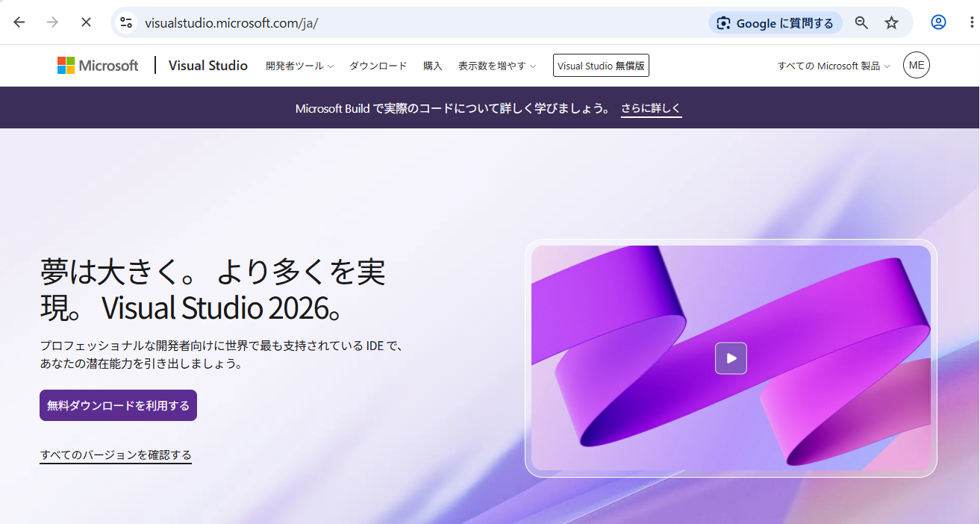
Task: Follow the さらに詳しく banner link
Action: [651, 109]
